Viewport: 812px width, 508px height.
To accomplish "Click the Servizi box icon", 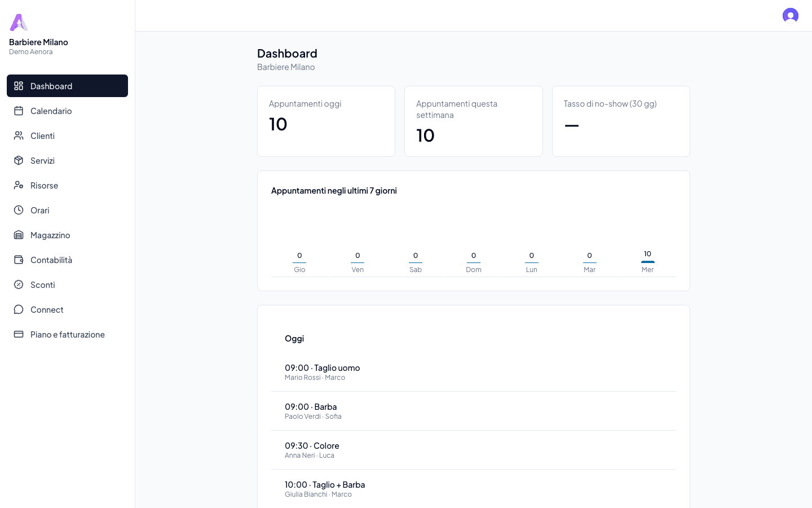I will 19,160.
